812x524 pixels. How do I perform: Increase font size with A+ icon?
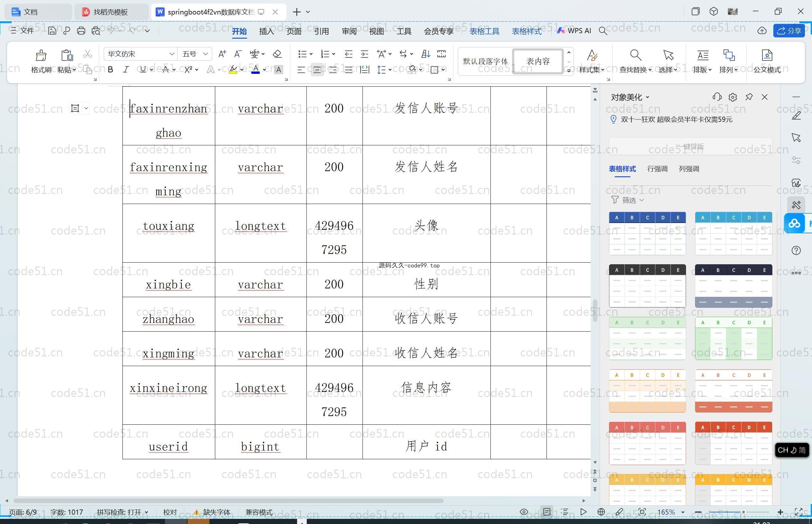tap(222, 54)
